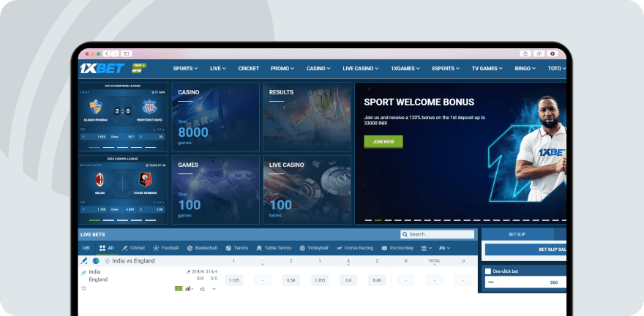This screenshot has height=316, width=644.
Task: Click the Ulsan Hyundai team crest
Action: (95, 107)
